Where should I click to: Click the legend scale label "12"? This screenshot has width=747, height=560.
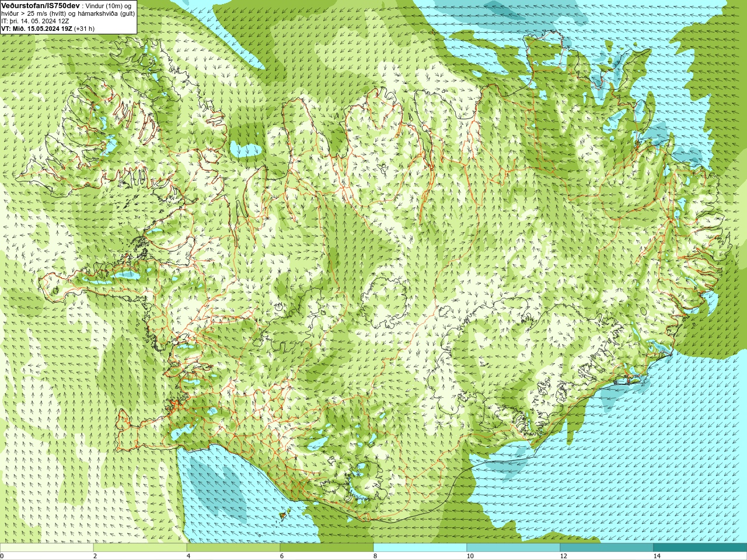[x=563, y=556]
